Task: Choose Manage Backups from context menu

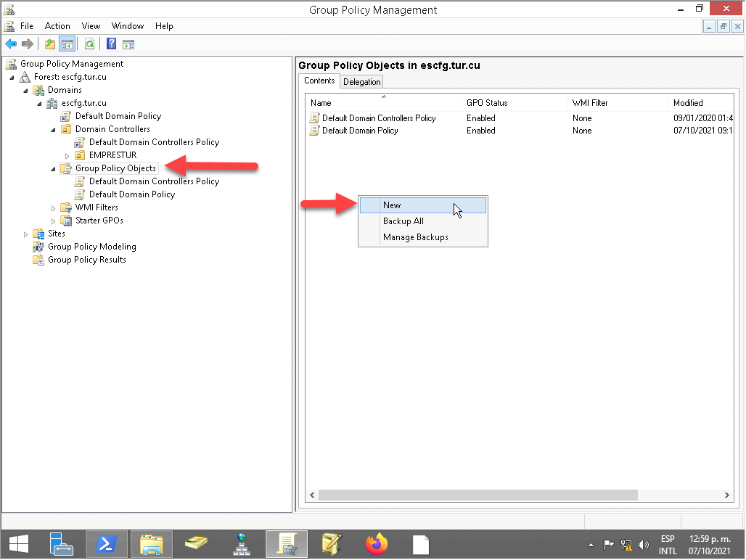Action: click(423, 237)
